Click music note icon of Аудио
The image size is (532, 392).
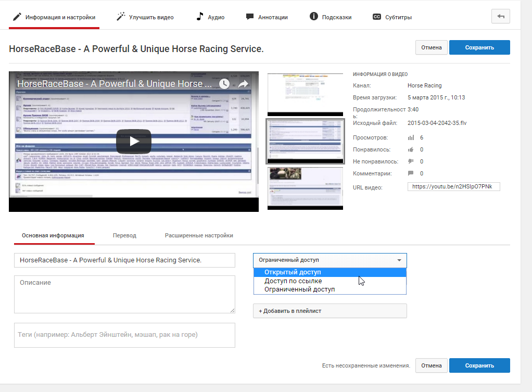(200, 16)
